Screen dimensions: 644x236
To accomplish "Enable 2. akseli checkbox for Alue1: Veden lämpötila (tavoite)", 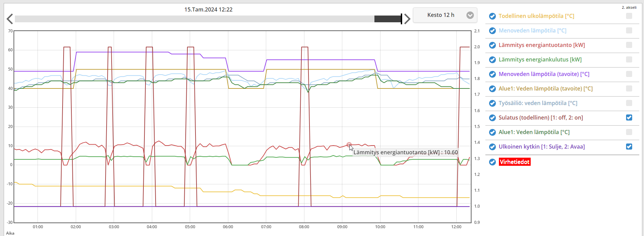I will [629, 88].
